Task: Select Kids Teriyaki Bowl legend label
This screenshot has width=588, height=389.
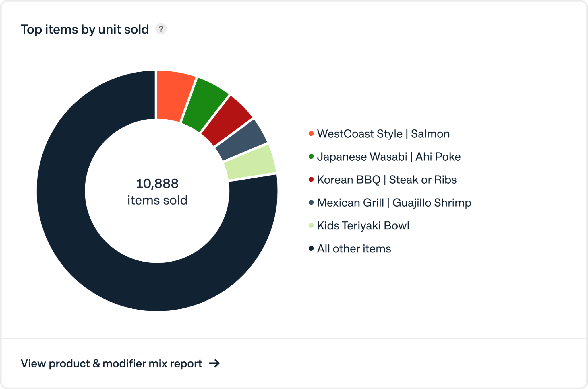Action: (x=363, y=226)
